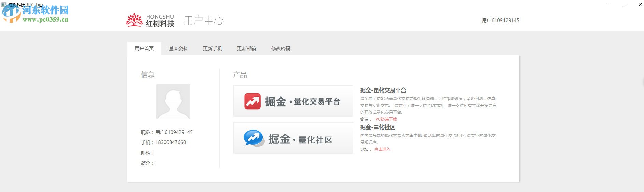The width and height of the screenshot is (644, 192).
Task: Click the blue 掘金 community chat bubble icon
Action: click(x=254, y=138)
